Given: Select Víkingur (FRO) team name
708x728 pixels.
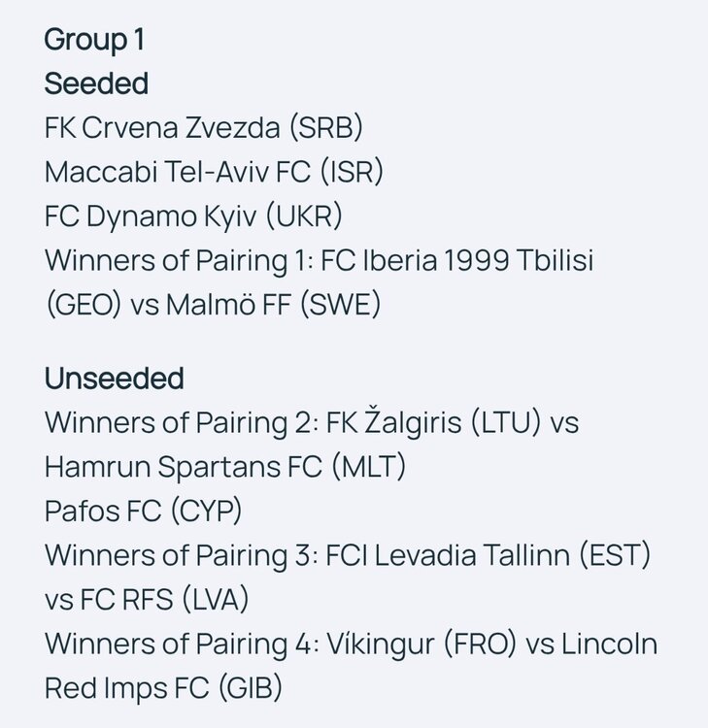Looking at the screenshot, I should [435, 644].
